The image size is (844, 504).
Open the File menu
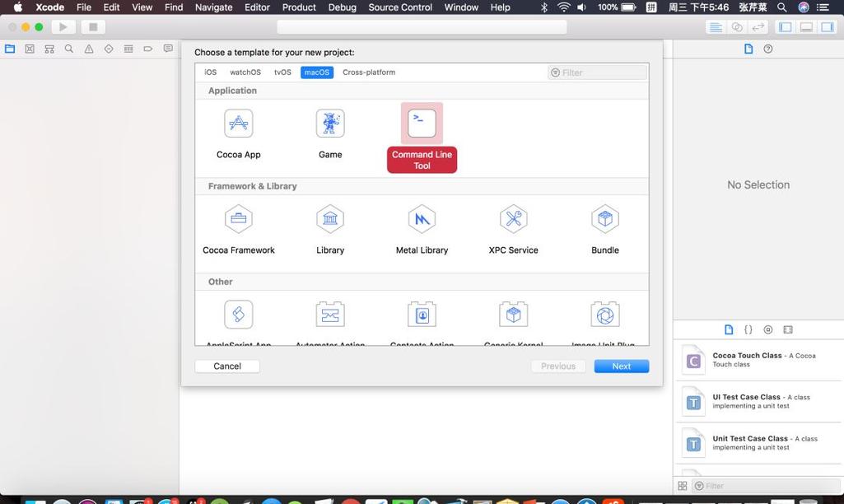[83, 7]
